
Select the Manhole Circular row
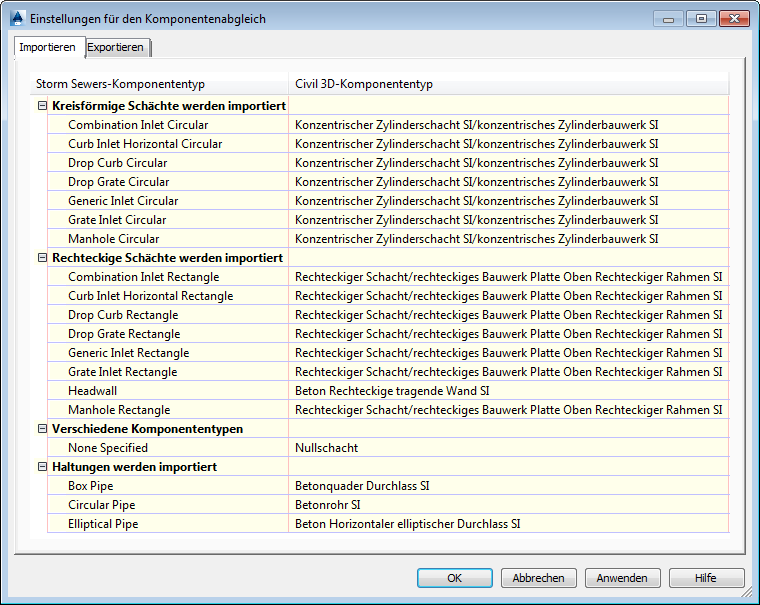click(113, 239)
